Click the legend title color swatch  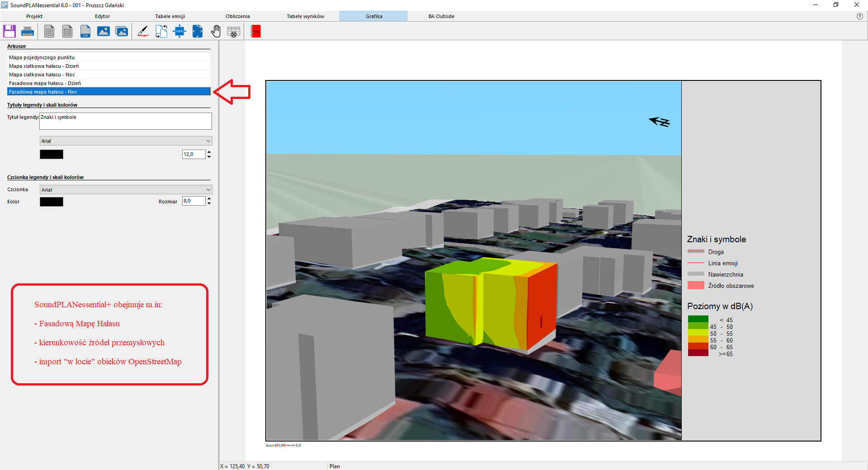coord(52,155)
